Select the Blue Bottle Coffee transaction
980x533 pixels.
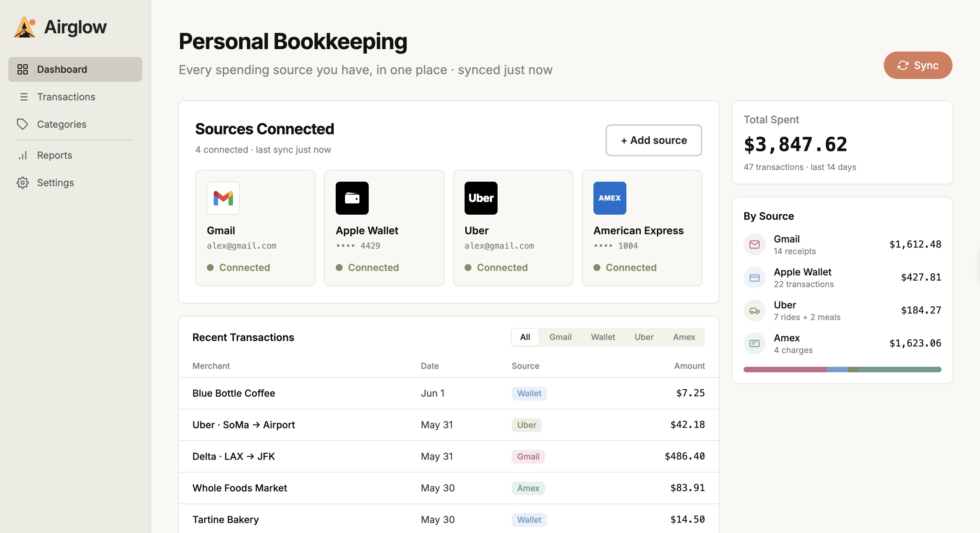(448, 394)
